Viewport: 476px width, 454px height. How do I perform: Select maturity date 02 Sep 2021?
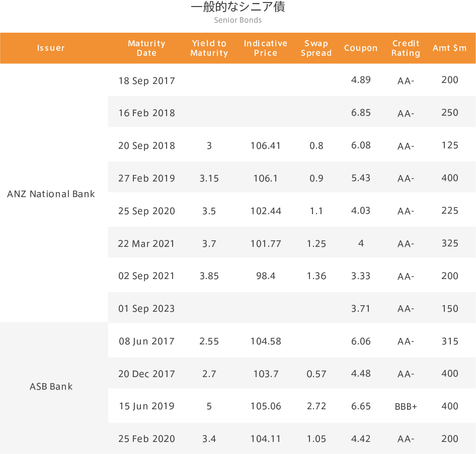tap(146, 276)
